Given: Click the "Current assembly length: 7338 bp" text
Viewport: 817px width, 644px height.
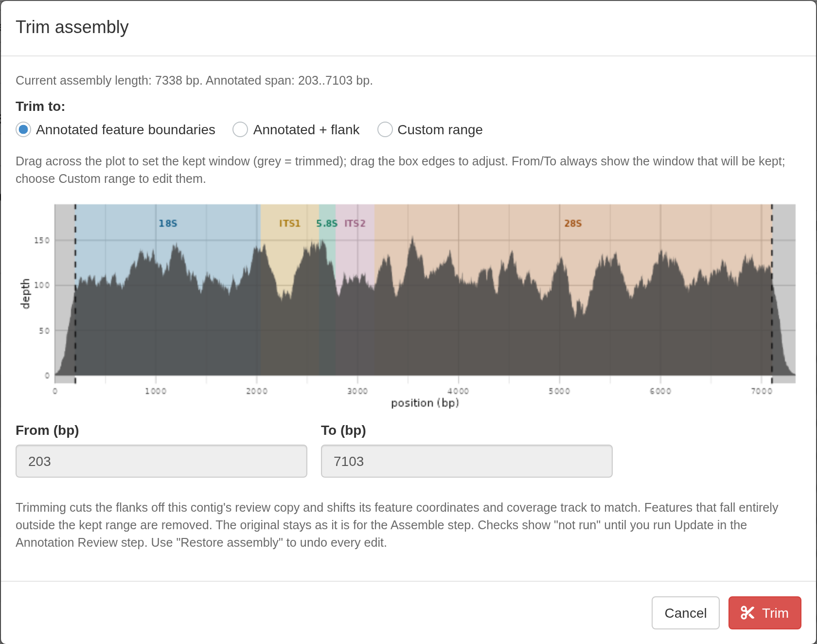Looking at the screenshot, I should tap(109, 80).
